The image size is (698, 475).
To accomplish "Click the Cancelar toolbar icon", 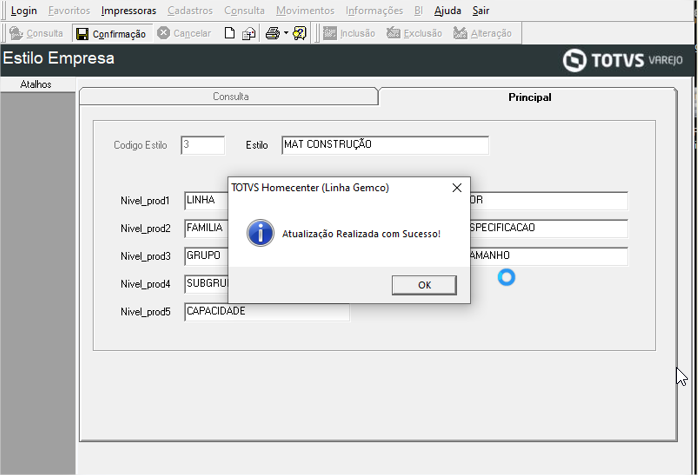I will 163,33.
